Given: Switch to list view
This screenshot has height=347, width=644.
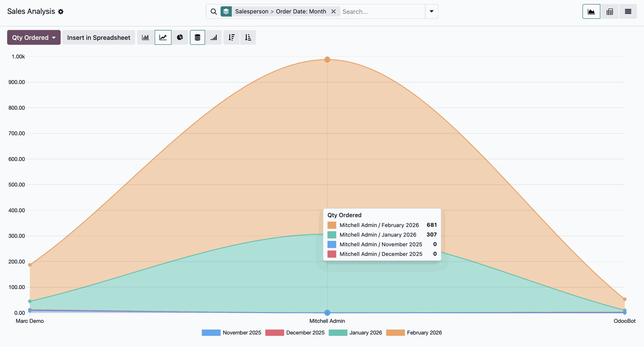Looking at the screenshot, I should [628, 12].
